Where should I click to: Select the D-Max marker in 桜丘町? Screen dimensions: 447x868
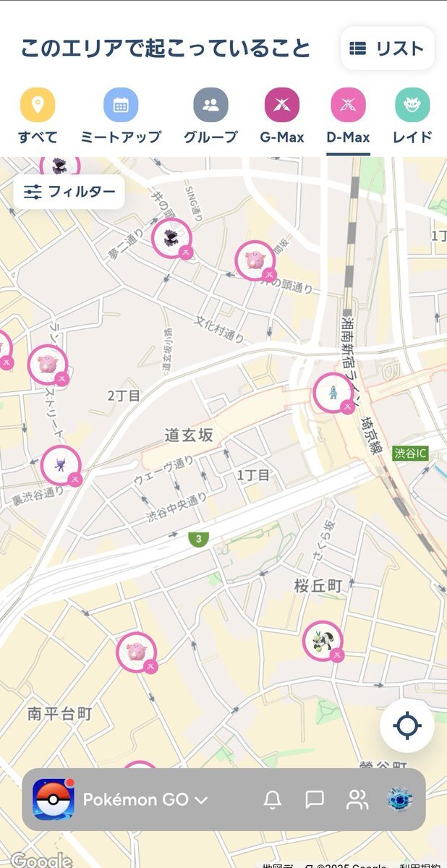click(323, 641)
